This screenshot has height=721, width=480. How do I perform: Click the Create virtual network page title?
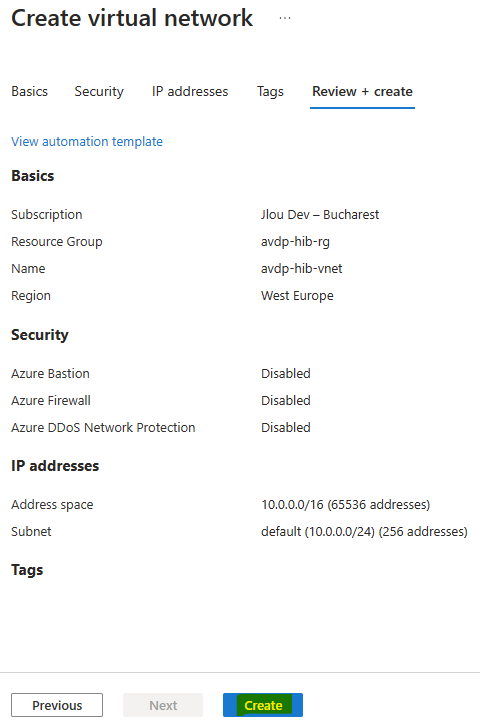pyautogui.click(x=132, y=18)
